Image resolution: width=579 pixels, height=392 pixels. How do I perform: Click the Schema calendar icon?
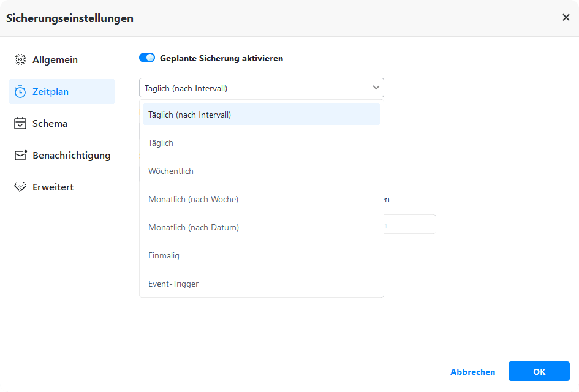click(x=20, y=124)
